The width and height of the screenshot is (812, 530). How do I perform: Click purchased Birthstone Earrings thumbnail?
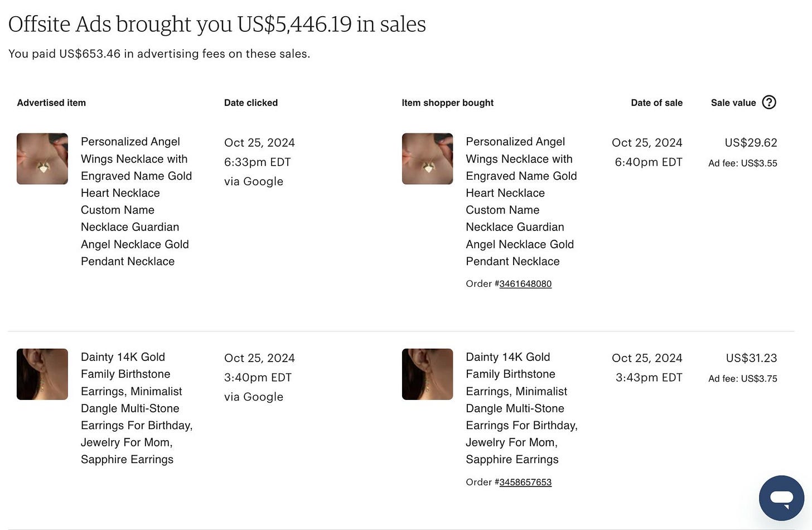click(427, 374)
